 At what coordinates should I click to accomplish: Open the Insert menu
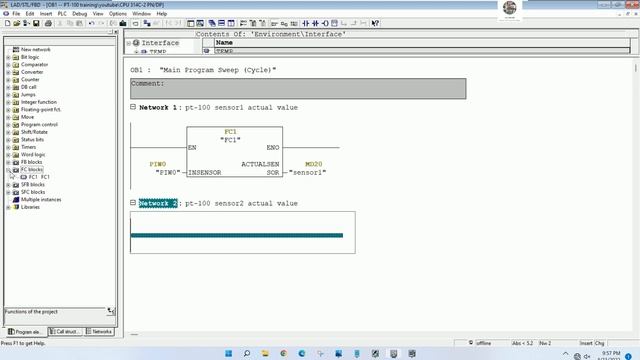coord(46,14)
